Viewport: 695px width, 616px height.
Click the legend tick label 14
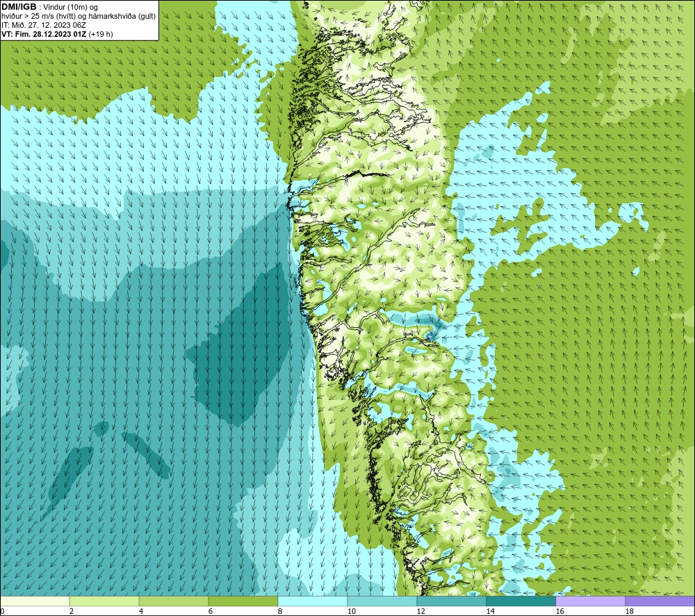pos(490,611)
